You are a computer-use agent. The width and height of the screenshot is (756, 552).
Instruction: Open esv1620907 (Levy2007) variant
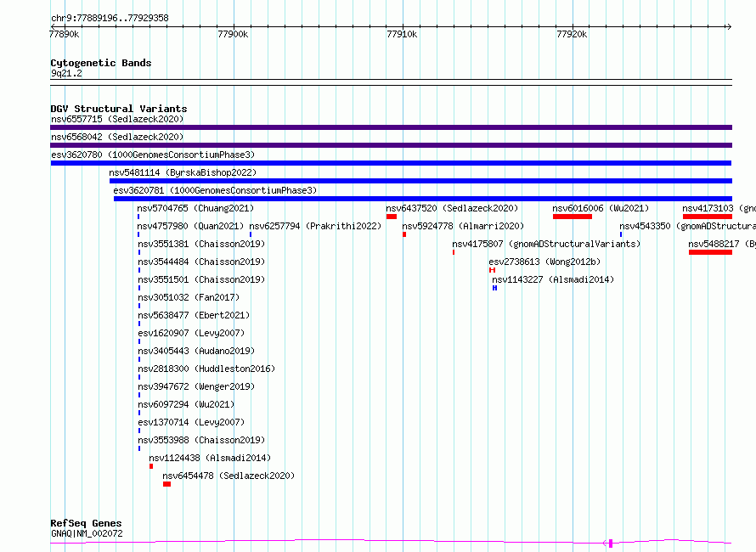pos(191,333)
